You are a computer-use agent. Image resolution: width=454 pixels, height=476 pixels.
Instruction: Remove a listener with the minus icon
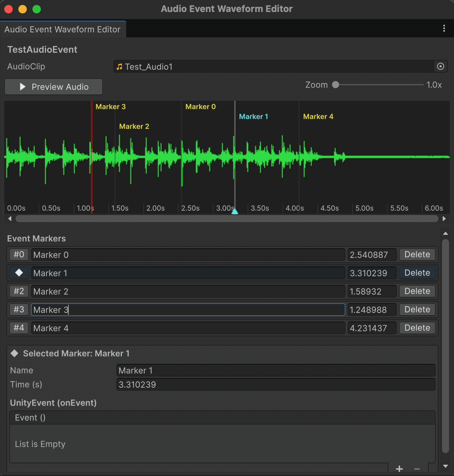tap(417, 469)
